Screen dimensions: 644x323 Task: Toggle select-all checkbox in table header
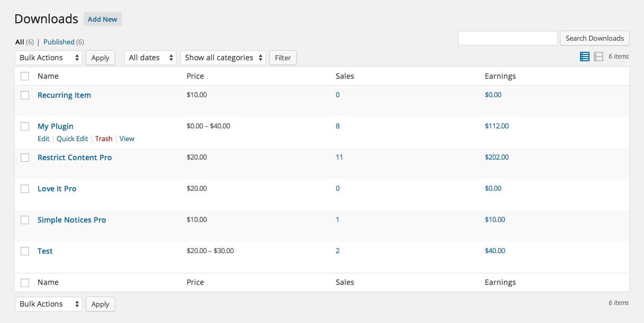(x=25, y=76)
